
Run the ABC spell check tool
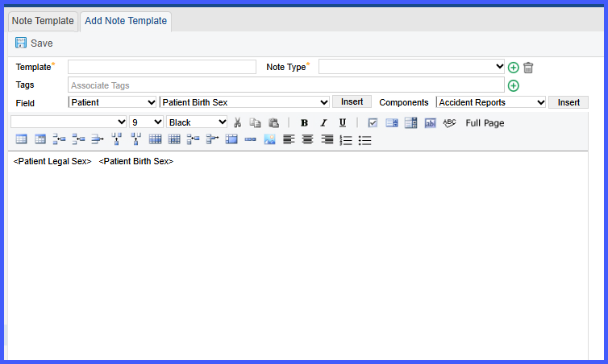pyautogui.click(x=449, y=122)
